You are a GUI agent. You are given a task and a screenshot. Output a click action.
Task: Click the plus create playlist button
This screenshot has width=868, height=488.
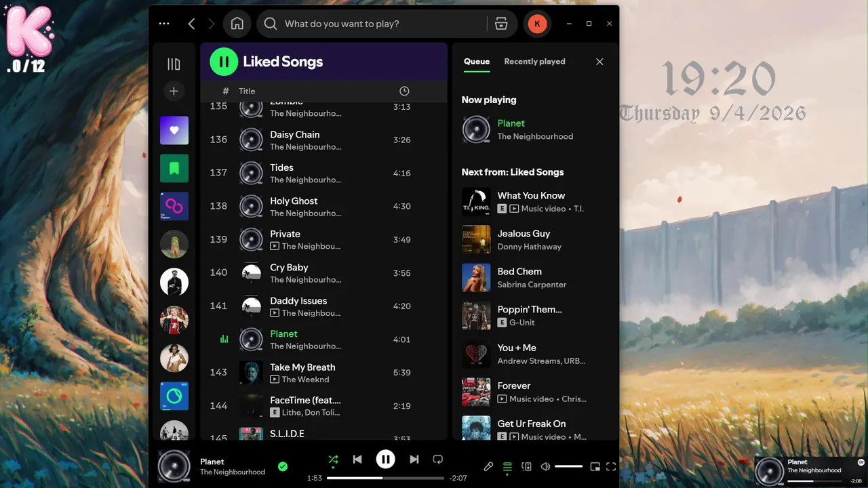tap(174, 91)
